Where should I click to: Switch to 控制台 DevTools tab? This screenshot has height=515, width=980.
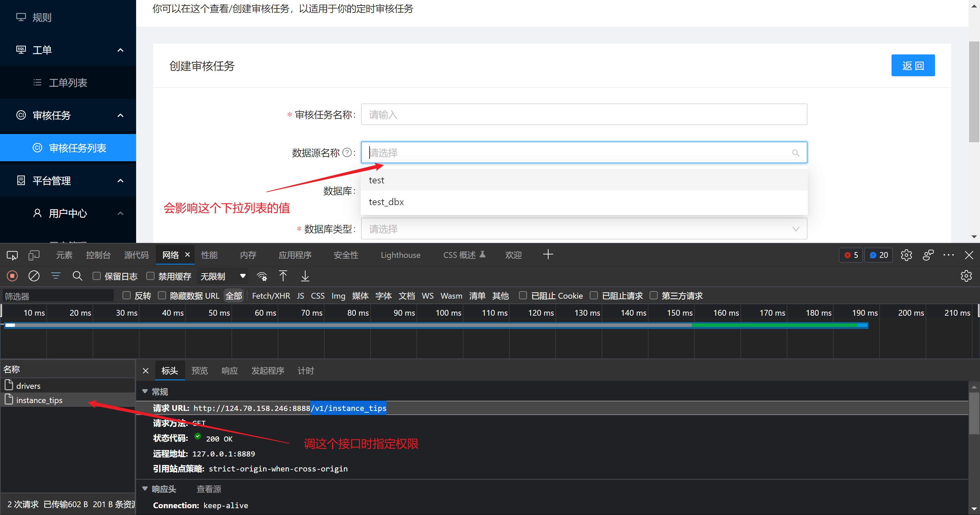tap(98, 255)
